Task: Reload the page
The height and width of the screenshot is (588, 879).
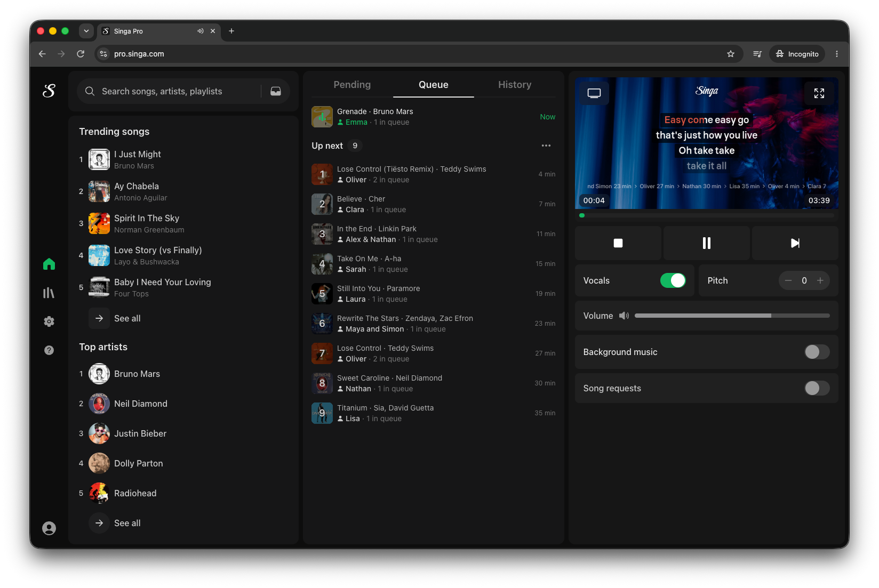Action: tap(81, 54)
